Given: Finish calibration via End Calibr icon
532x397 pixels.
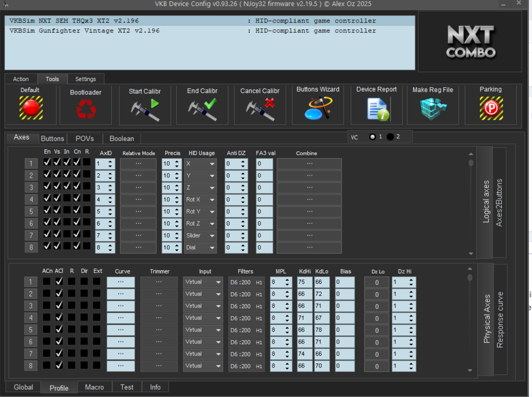Looking at the screenshot, I should [x=202, y=110].
